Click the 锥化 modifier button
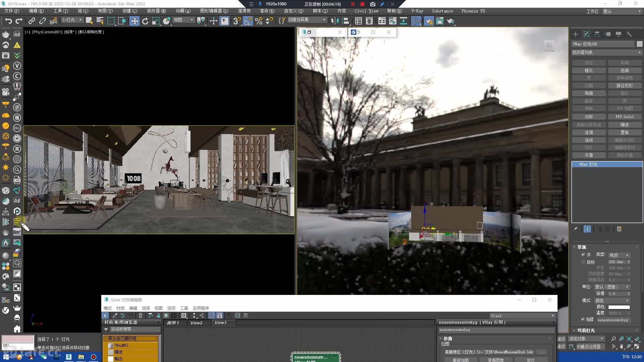644x362 pixels. [x=589, y=70]
